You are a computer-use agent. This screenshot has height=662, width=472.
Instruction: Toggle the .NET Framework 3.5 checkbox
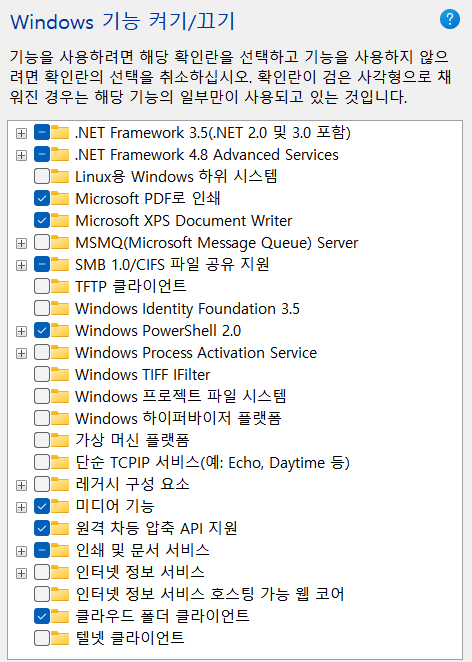click(42, 132)
